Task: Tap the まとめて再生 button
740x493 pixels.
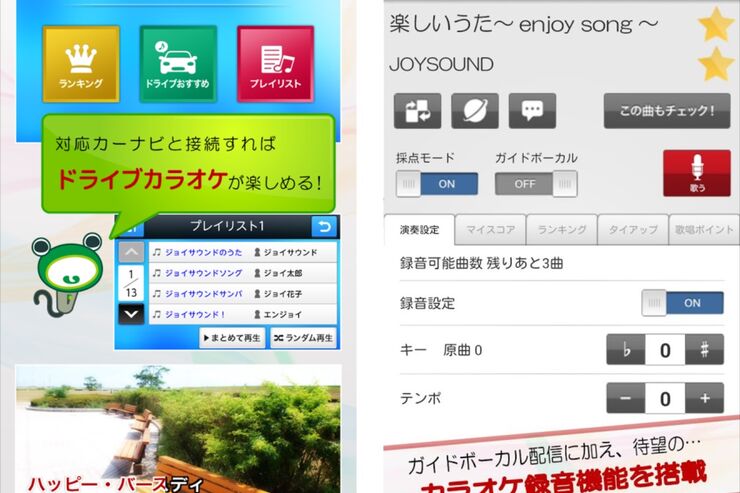Action: tap(232, 338)
